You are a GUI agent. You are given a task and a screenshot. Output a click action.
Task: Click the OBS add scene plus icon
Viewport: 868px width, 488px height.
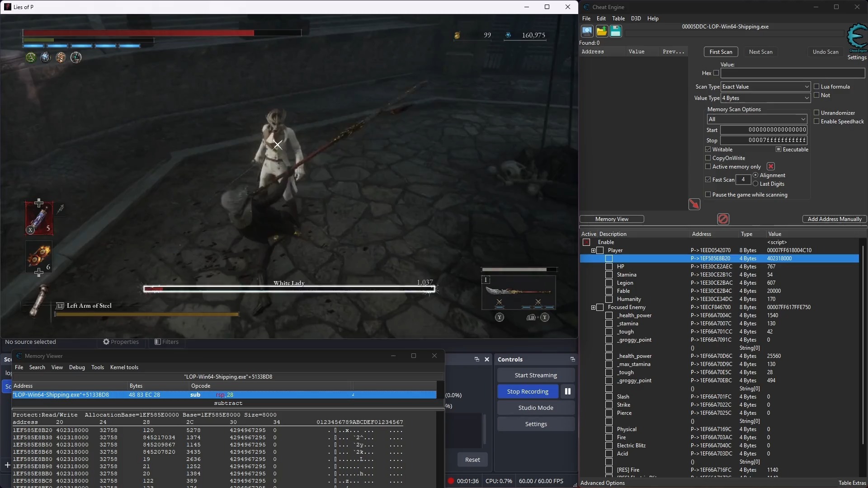click(7, 465)
